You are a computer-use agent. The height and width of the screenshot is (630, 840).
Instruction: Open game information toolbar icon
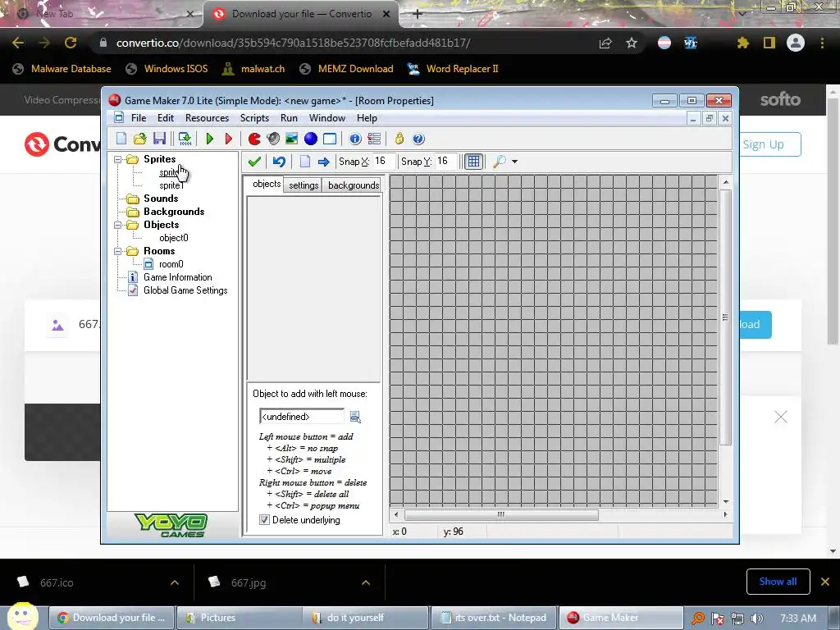click(x=355, y=139)
